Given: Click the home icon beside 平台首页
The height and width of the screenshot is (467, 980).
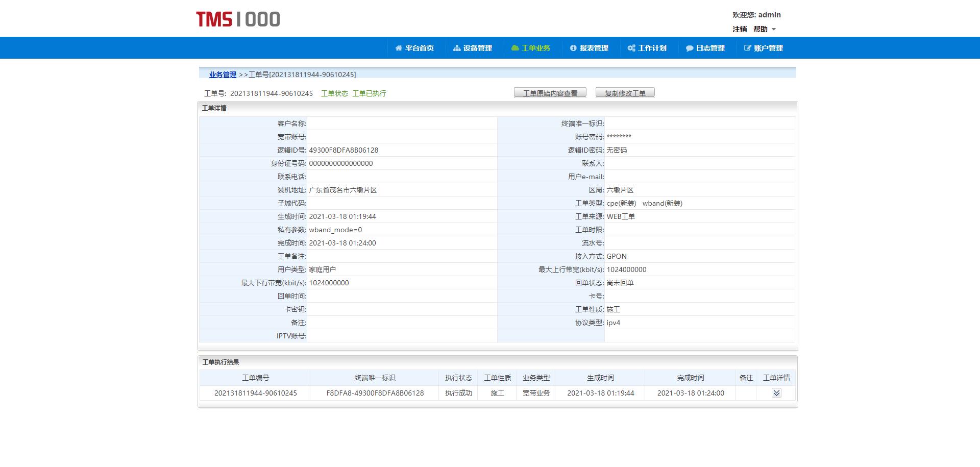Looking at the screenshot, I should pos(399,48).
